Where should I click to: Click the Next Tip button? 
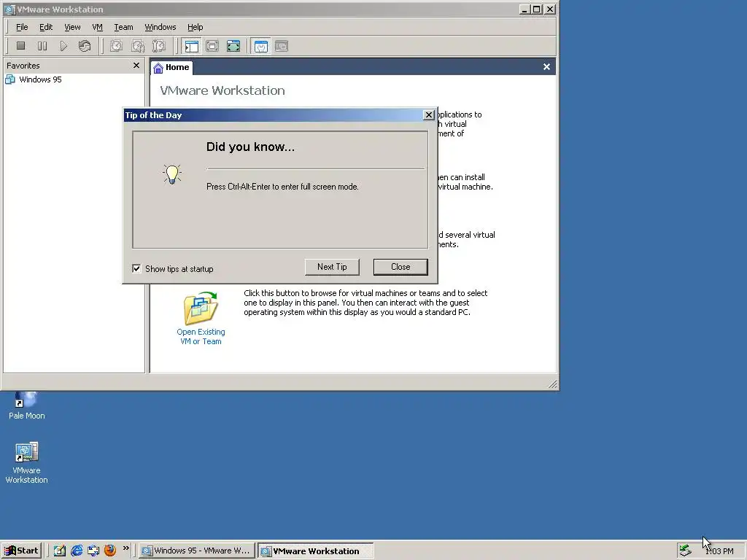click(332, 267)
